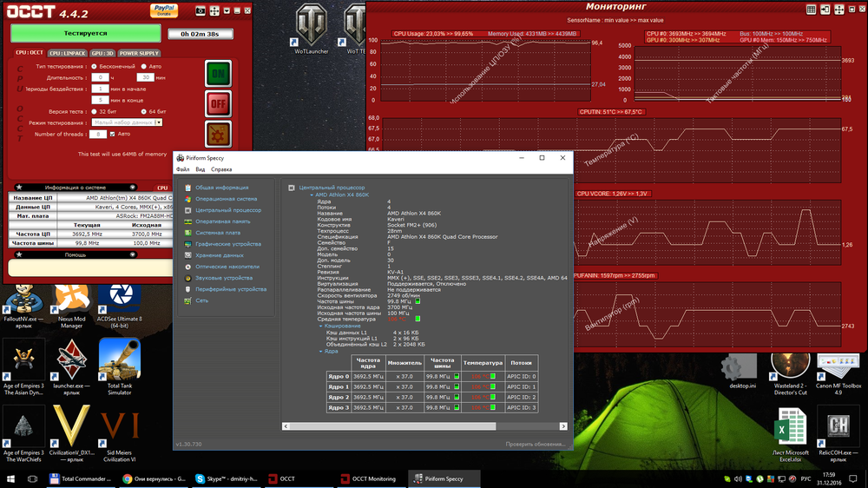Click the Проверить обновления link
The height and width of the screenshot is (488, 868).
click(x=536, y=444)
